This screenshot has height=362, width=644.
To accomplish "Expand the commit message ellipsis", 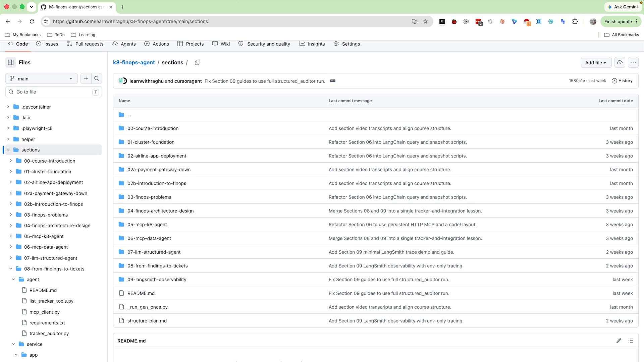I will pos(333,81).
